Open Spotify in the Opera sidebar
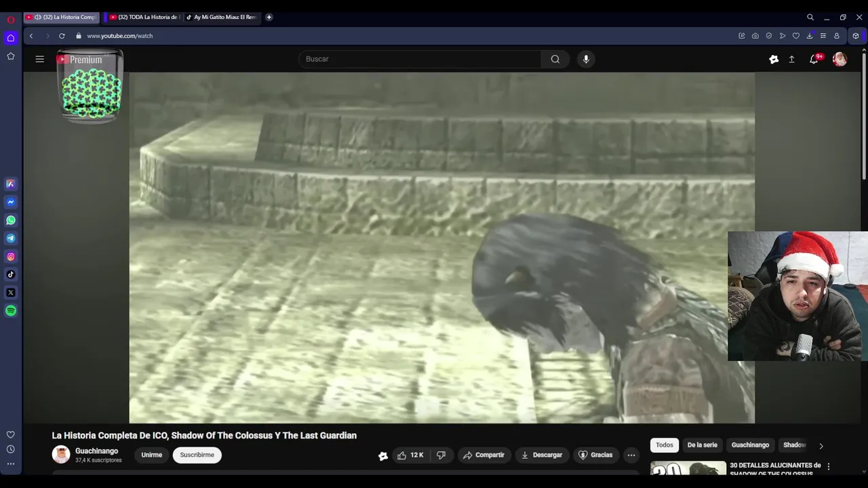Screen dimensions: 868x488 tap(11, 311)
